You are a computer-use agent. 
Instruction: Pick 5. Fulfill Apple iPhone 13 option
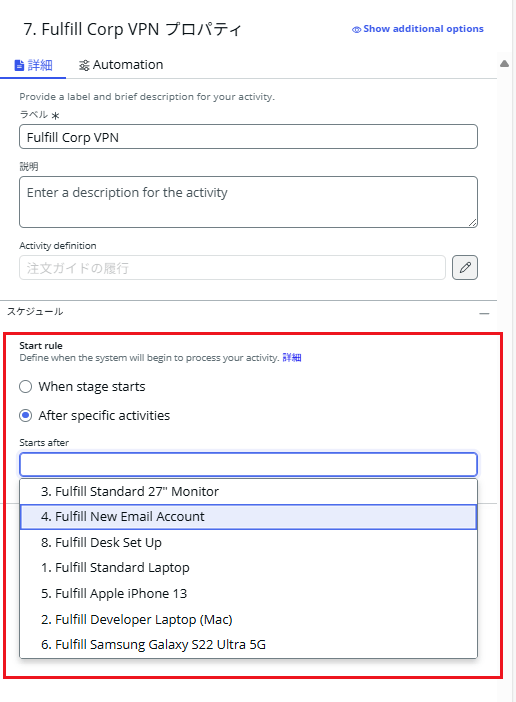[248, 594]
